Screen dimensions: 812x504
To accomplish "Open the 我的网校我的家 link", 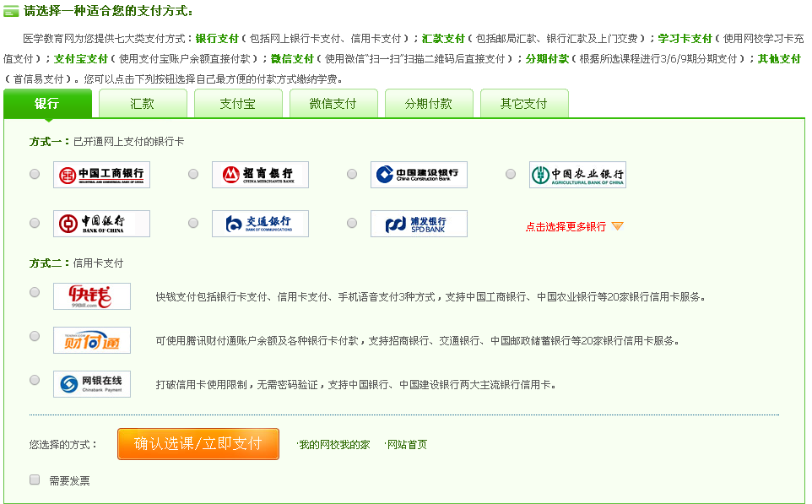I will pyautogui.click(x=334, y=445).
